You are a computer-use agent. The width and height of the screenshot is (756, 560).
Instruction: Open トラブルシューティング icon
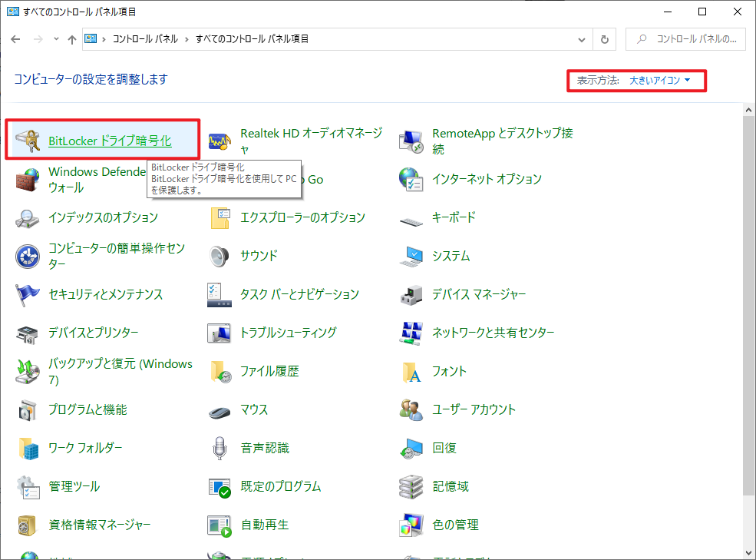coord(220,333)
